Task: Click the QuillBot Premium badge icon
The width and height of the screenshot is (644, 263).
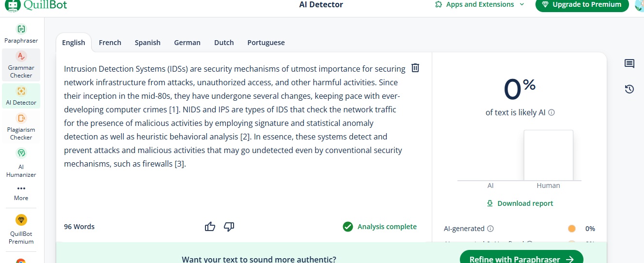Action: click(21, 220)
